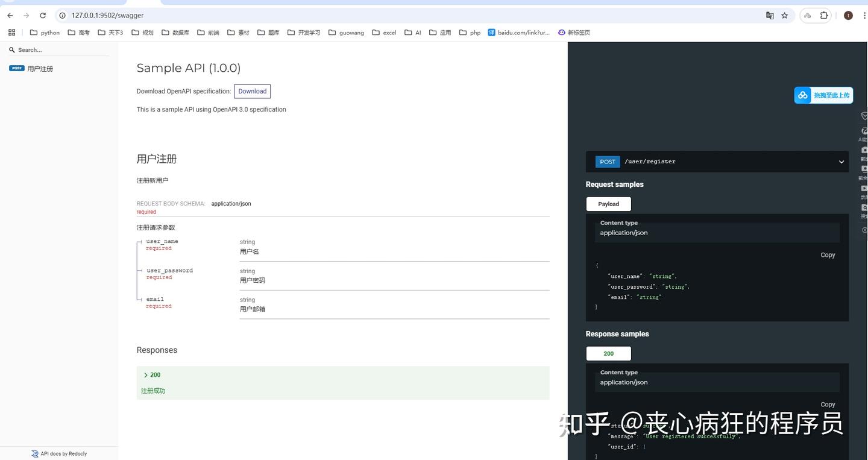Open the 素材 bookmark folder
The image size is (868, 460).
[238, 33]
